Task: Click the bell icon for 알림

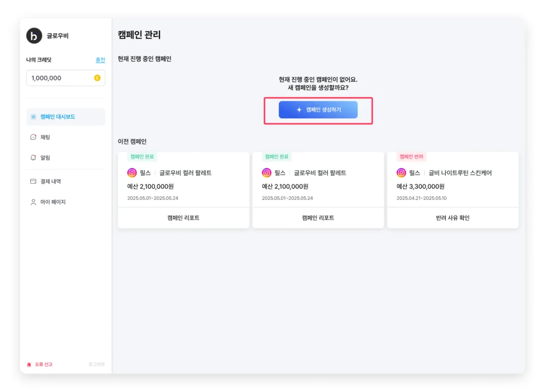Action: click(x=33, y=158)
